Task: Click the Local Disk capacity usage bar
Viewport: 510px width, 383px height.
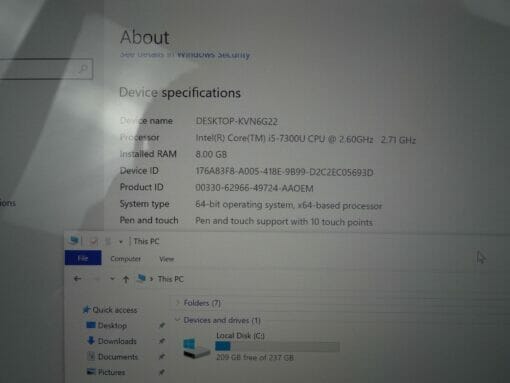Action: [x=278, y=347]
